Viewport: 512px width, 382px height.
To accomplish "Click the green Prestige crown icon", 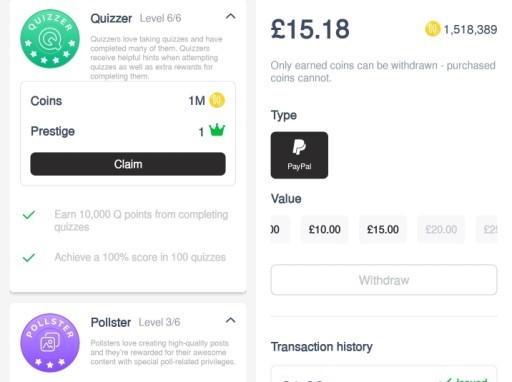I will 217,130.
